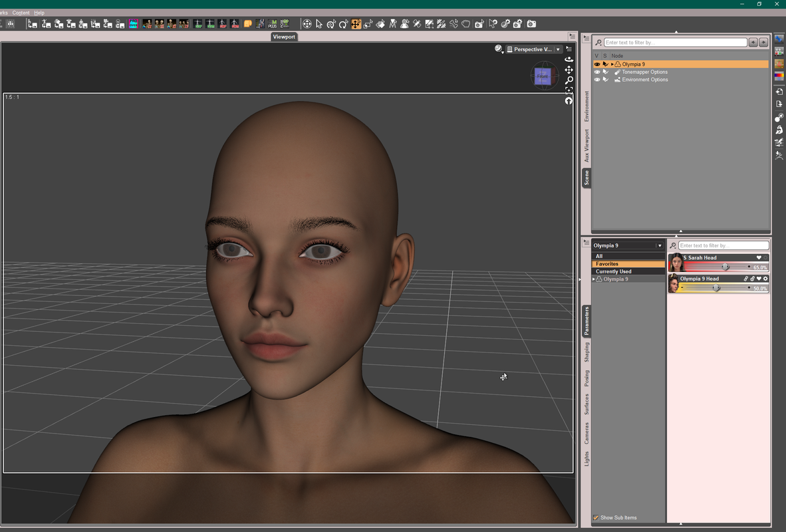Hide Tonemapper Options using its eye icon
Screen dimensions: 786x532
tap(597, 72)
